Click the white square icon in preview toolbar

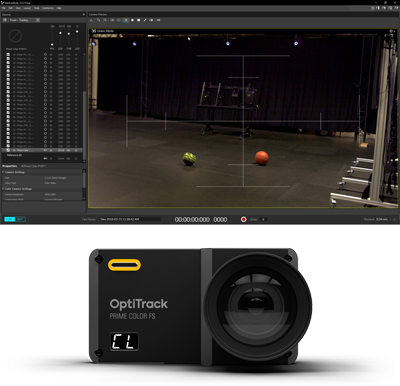point(139,20)
